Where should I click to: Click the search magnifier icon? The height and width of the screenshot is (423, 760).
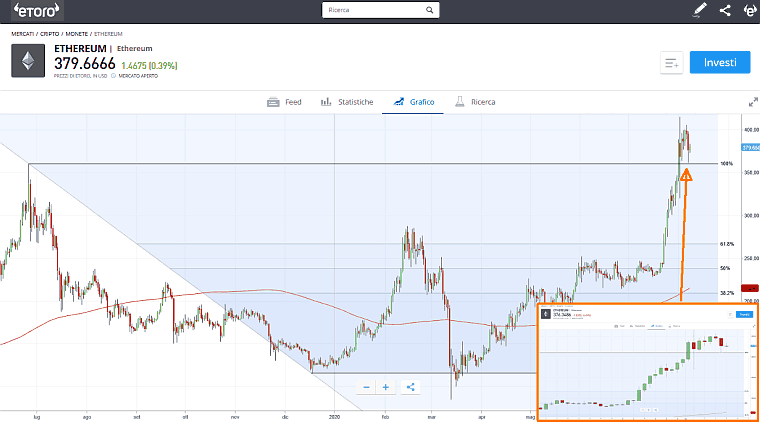point(430,11)
